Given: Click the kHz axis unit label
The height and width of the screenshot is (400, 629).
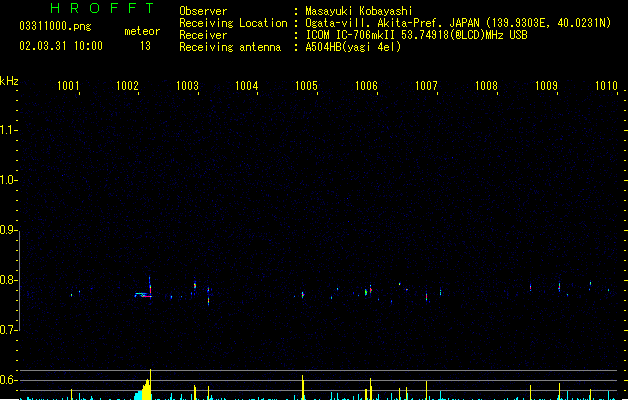Looking at the screenshot, I should coord(9,81).
